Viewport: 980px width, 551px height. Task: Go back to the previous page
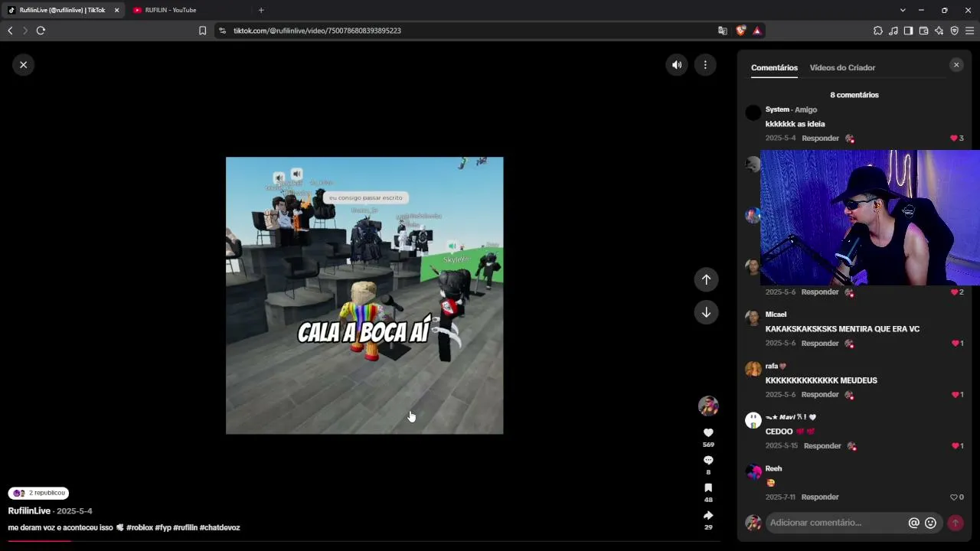tap(10, 31)
